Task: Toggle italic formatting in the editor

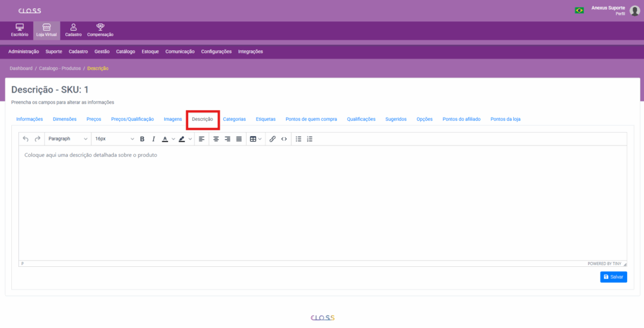Action: click(153, 139)
